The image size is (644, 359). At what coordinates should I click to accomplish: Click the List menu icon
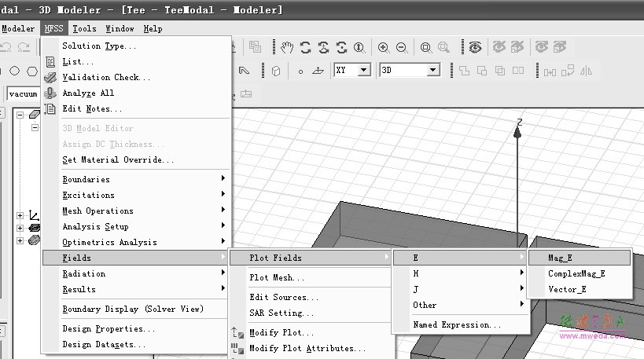point(50,61)
